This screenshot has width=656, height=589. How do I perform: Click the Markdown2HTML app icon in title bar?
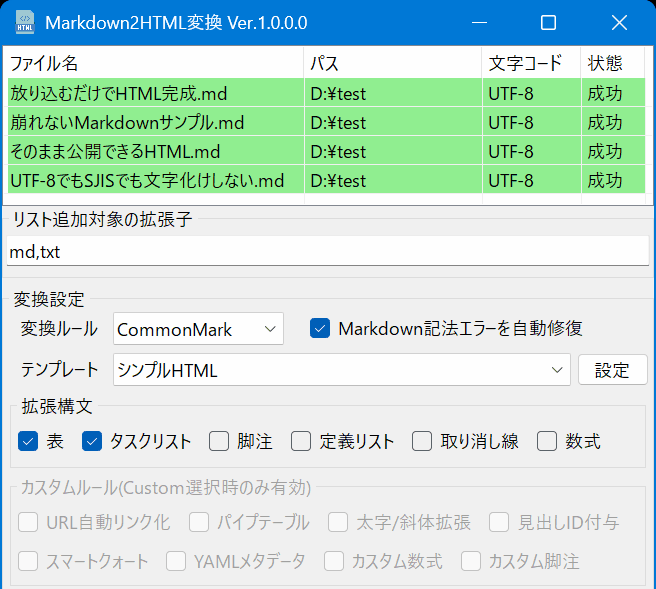point(24,22)
